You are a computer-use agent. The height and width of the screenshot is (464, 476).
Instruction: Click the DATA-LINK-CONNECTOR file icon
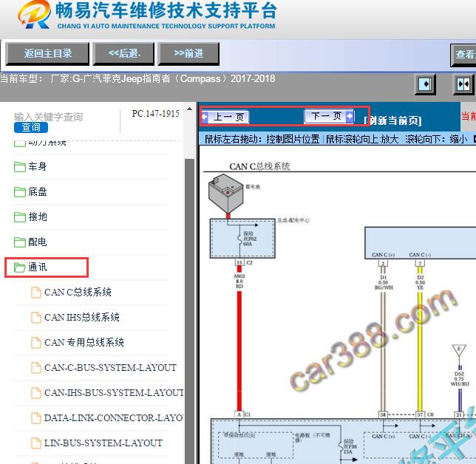pos(36,418)
